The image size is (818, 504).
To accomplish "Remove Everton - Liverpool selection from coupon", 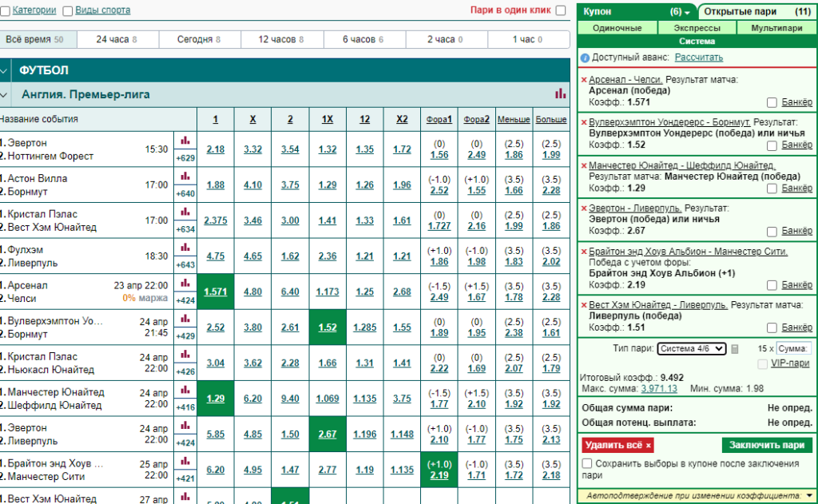I will (x=584, y=208).
